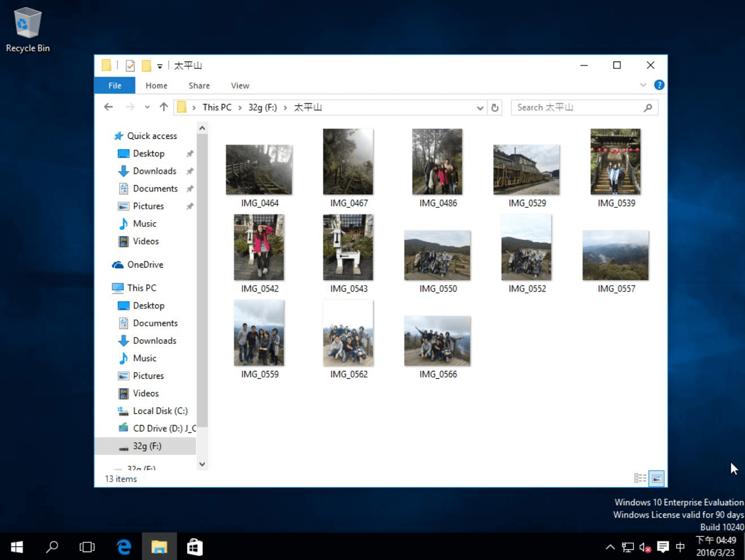
Task: Switch to details view layout
Action: tap(640, 478)
